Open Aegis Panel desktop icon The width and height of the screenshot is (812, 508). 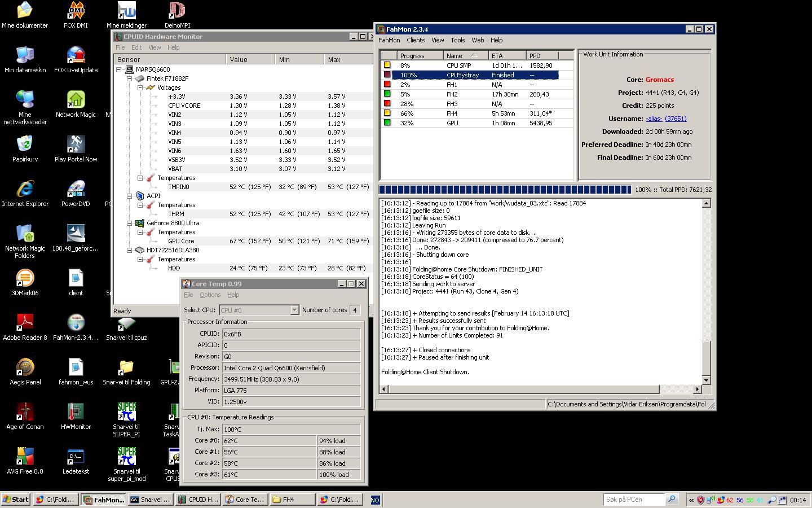[x=25, y=372]
